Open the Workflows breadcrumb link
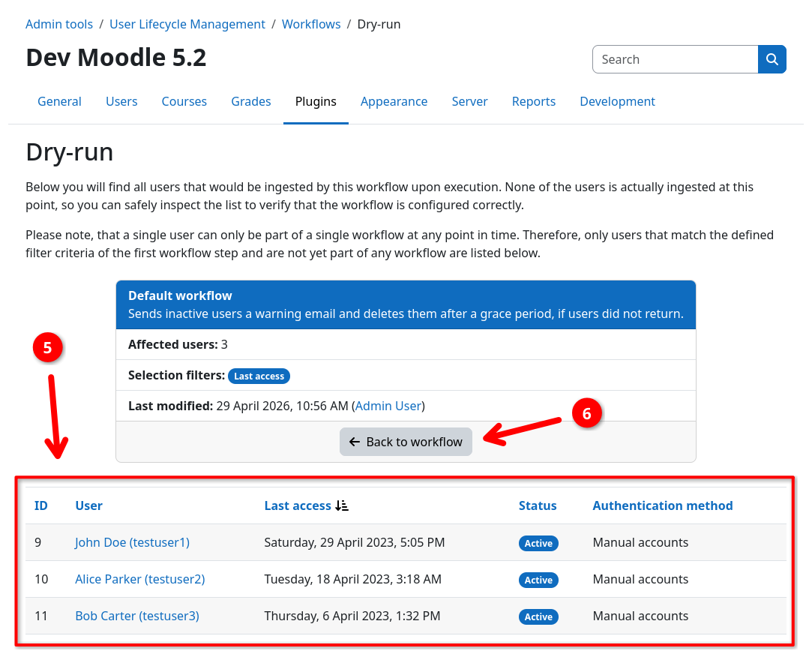The image size is (812, 654). point(311,24)
